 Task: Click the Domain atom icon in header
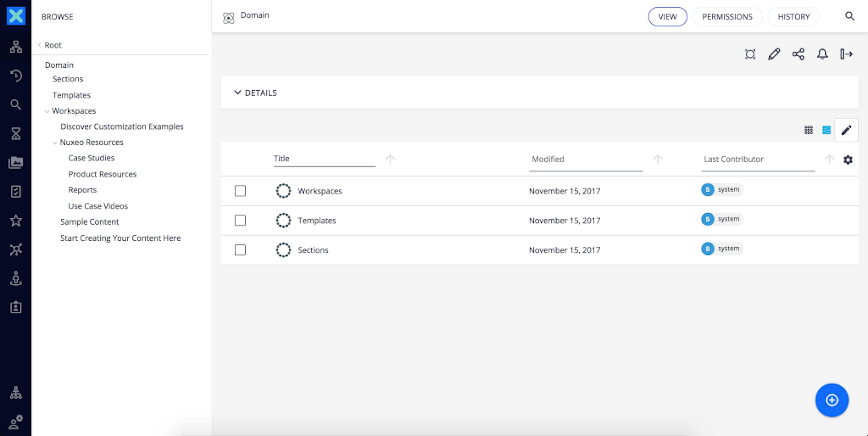click(x=229, y=18)
